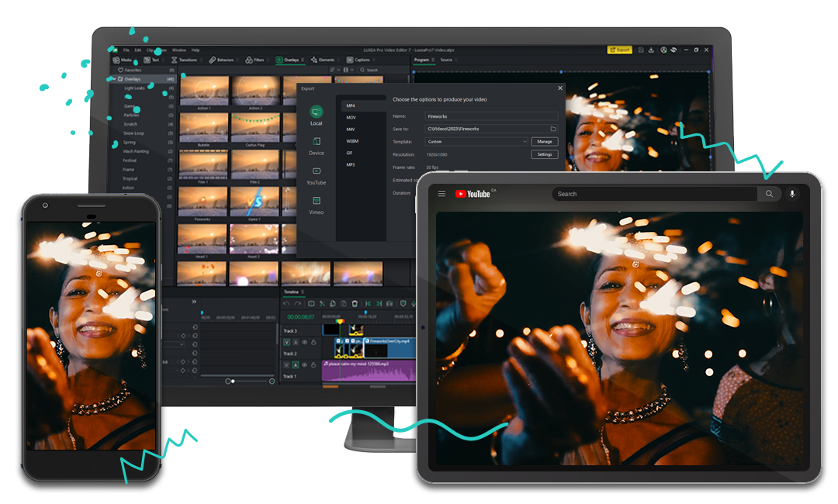This screenshot has width=838, height=504.
Task: Switch to the Transitions tab
Action: (185, 60)
